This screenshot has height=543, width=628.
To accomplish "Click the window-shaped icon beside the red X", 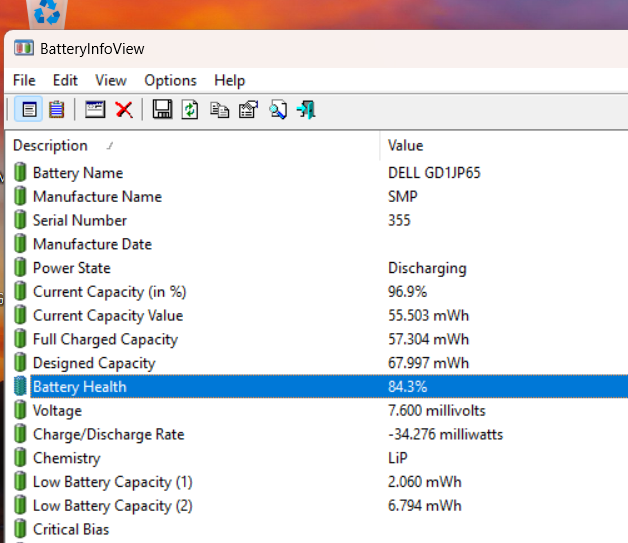I will pyautogui.click(x=95, y=109).
